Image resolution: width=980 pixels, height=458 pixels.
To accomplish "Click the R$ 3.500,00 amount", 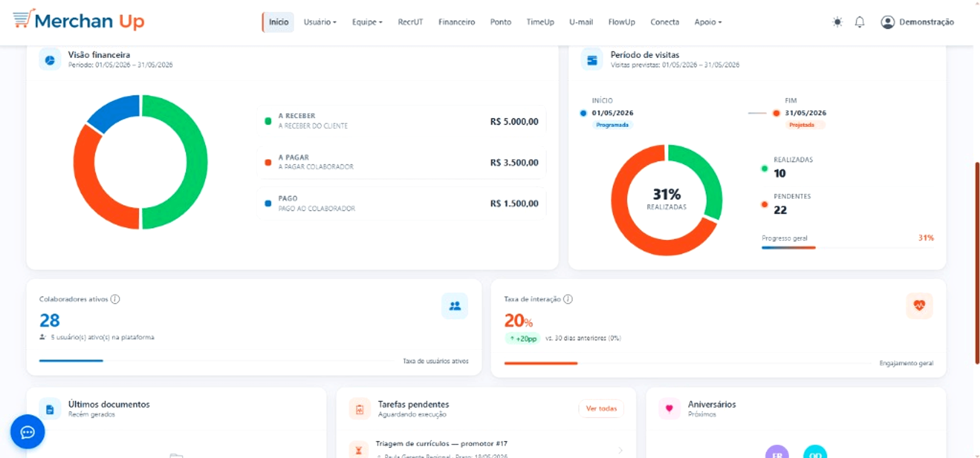I will (x=514, y=162).
